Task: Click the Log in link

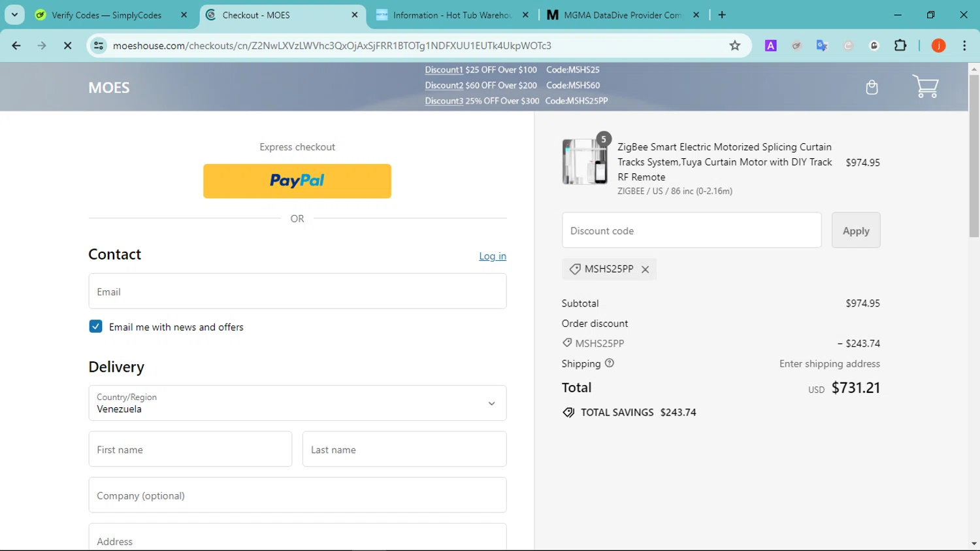Action: pyautogui.click(x=493, y=256)
